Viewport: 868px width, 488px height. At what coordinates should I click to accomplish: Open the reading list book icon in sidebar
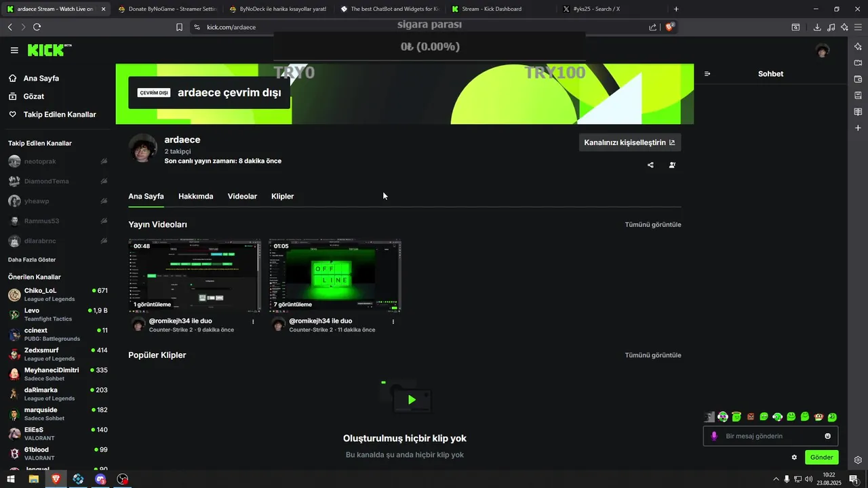point(858,112)
